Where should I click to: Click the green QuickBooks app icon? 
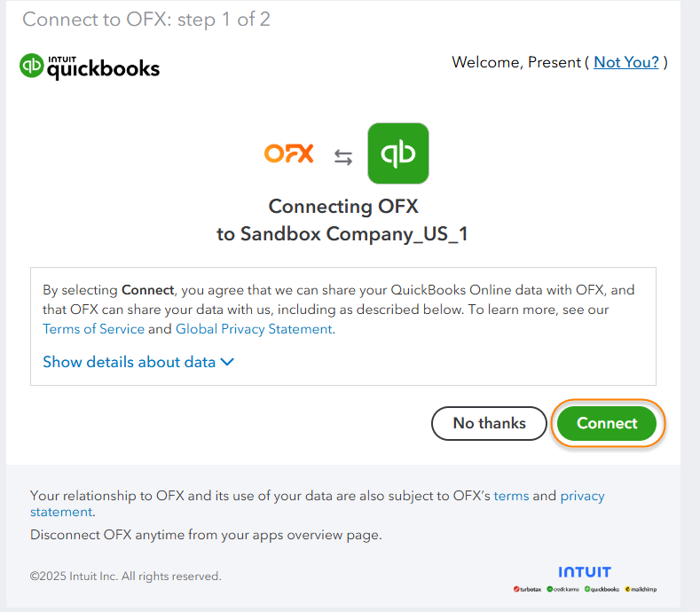click(397, 153)
